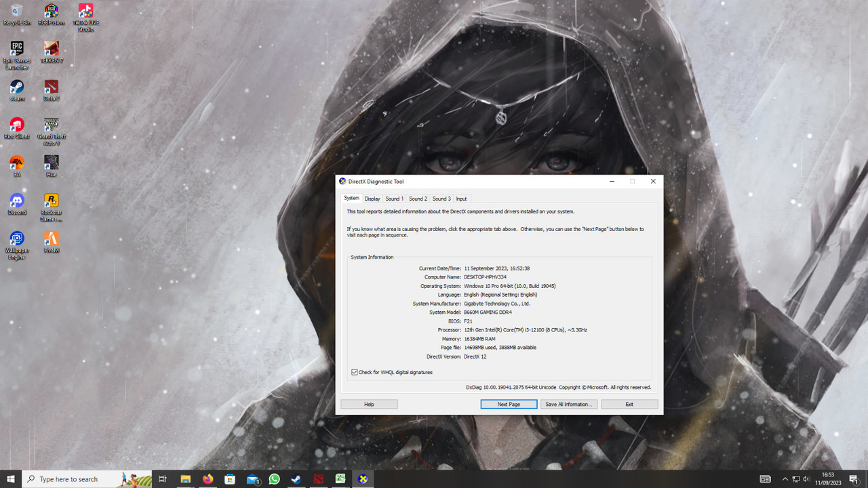
Task: Minimize the DirectX Diagnostic Tool window
Action: coord(612,182)
